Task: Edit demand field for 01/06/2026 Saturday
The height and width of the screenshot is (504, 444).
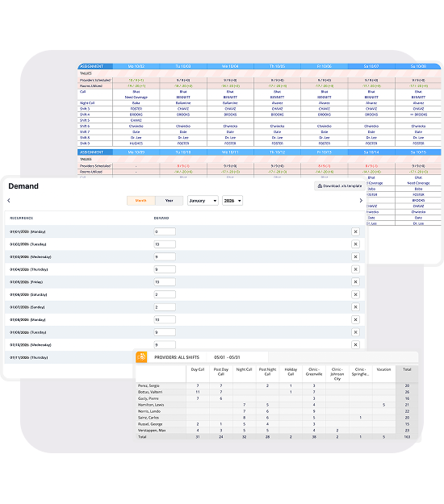Action: tap(165, 294)
